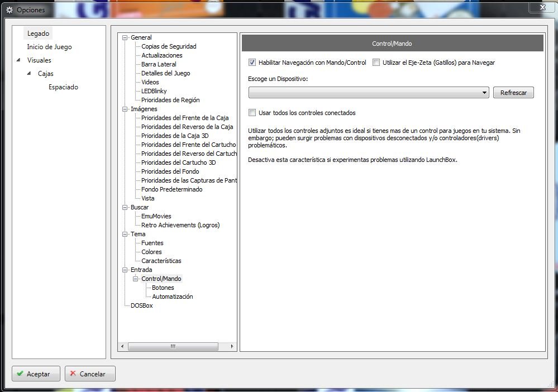
Task: Open DOSBox settings
Action: (141, 305)
